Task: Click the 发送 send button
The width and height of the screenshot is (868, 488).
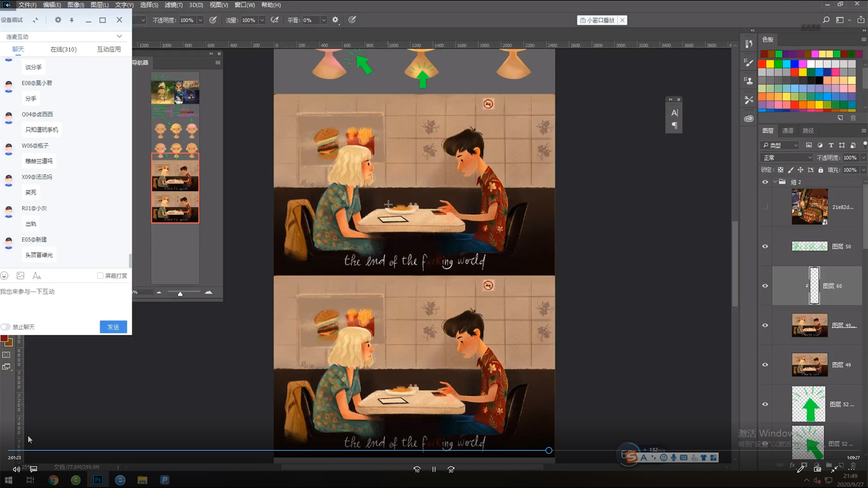Action: point(113,327)
